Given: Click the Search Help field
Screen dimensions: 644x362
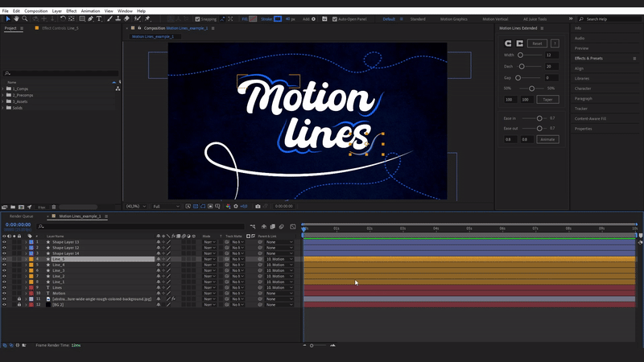Looking at the screenshot, I should (608, 19).
